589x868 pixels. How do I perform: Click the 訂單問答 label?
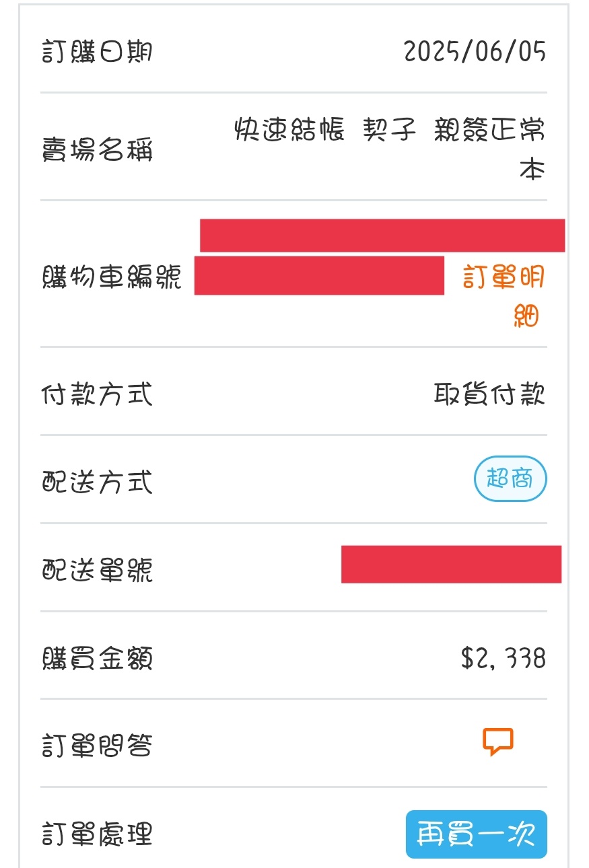[x=98, y=746]
